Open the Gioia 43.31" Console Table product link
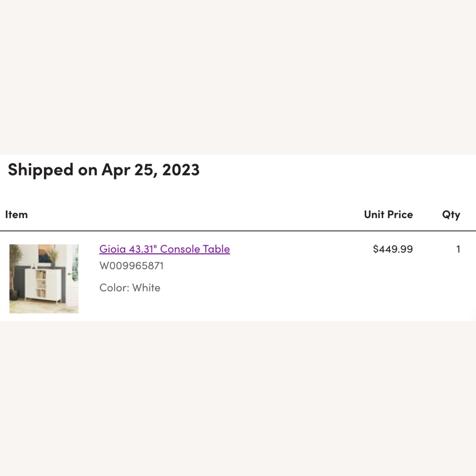This screenshot has width=476, height=476. click(x=164, y=249)
